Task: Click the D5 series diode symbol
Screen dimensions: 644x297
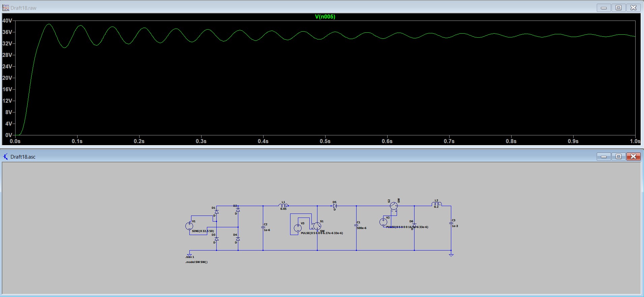Action: [x=335, y=206]
